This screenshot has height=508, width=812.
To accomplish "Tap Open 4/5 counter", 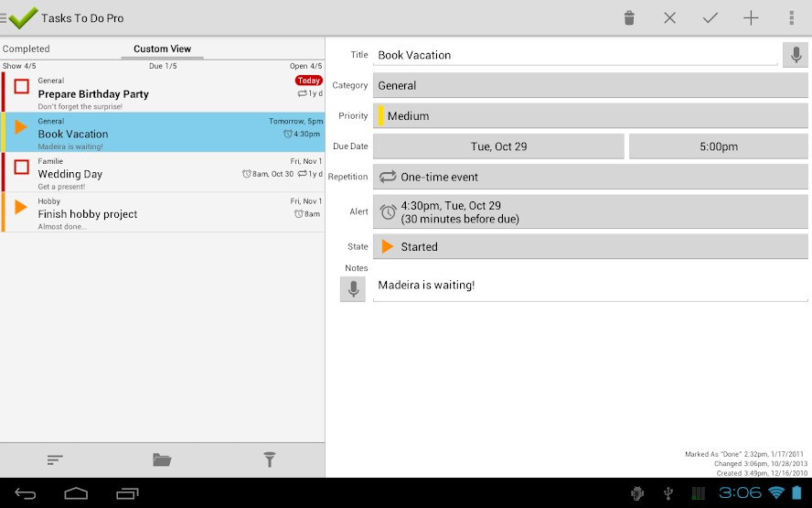I will tap(305, 66).
